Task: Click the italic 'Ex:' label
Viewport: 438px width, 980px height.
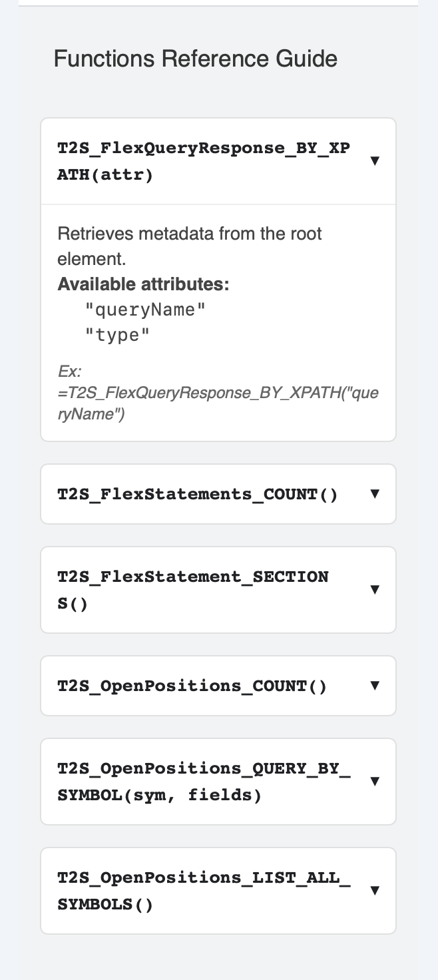Action: 69,371
